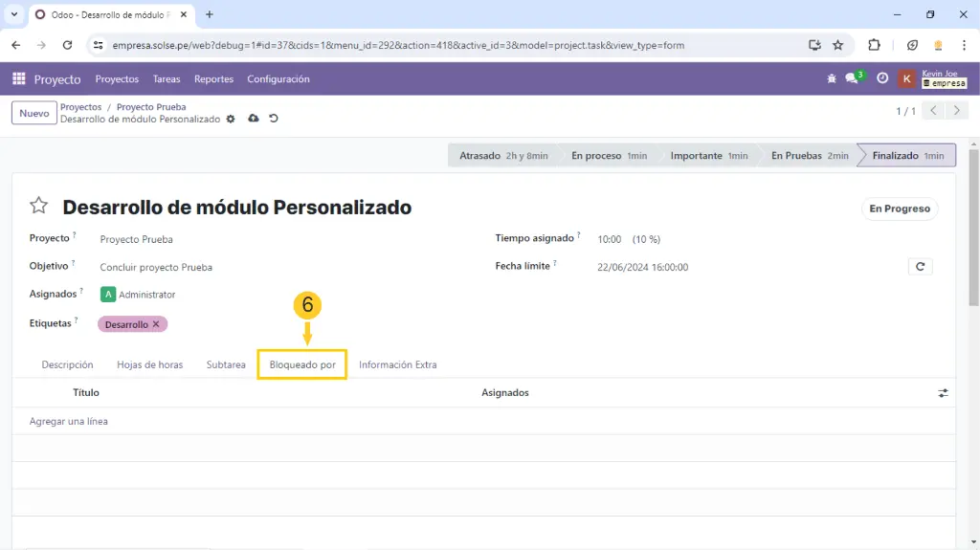The width and height of the screenshot is (980, 550).
Task: Click Agregar una línea link
Action: pyautogui.click(x=69, y=421)
